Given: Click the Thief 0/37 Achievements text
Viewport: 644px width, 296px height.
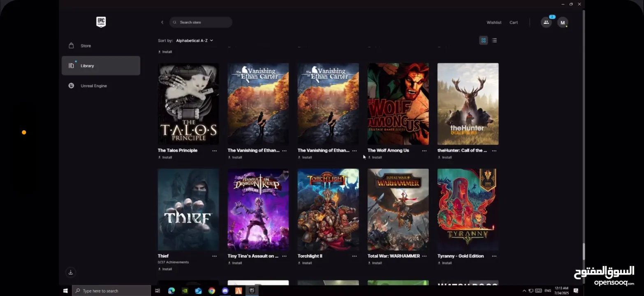Looking at the screenshot, I should [173, 262].
